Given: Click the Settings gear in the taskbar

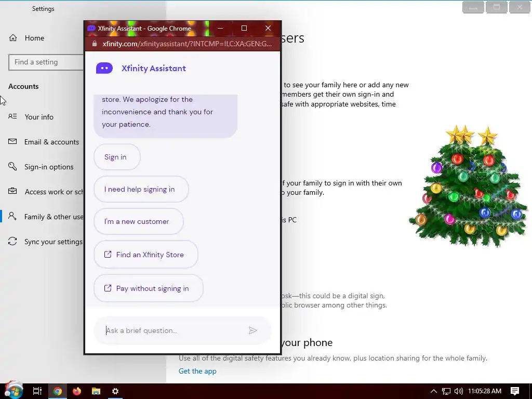Looking at the screenshot, I should (x=115, y=391).
